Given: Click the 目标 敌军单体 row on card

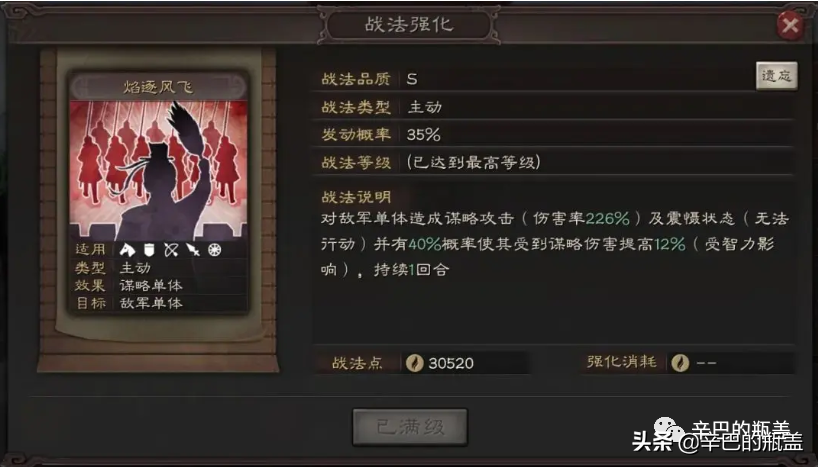Looking at the screenshot, I should pyautogui.click(x=158, y=303).
